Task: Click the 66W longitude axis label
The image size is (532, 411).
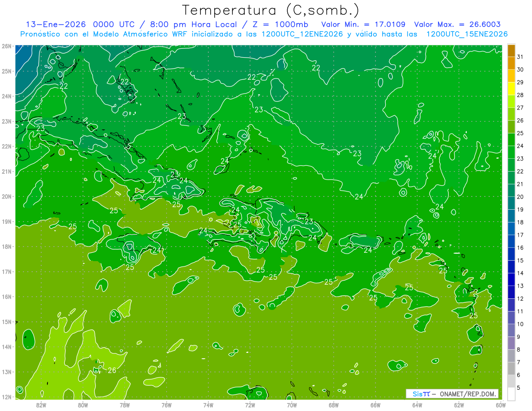Action: coord(376,405)
